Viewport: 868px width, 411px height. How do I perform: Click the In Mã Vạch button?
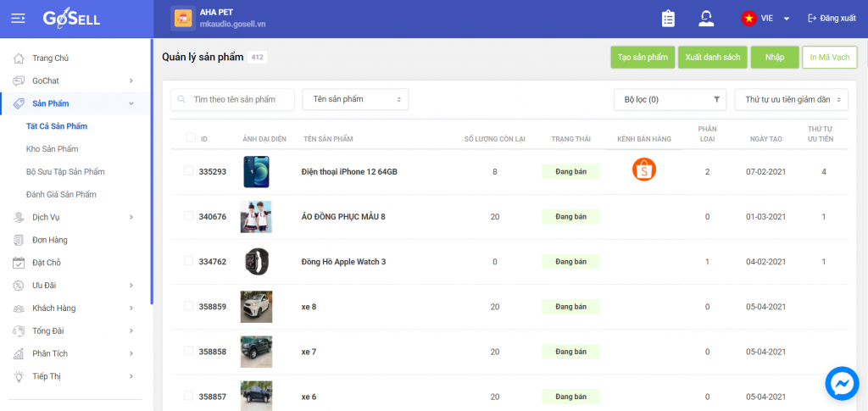[829, 58]
